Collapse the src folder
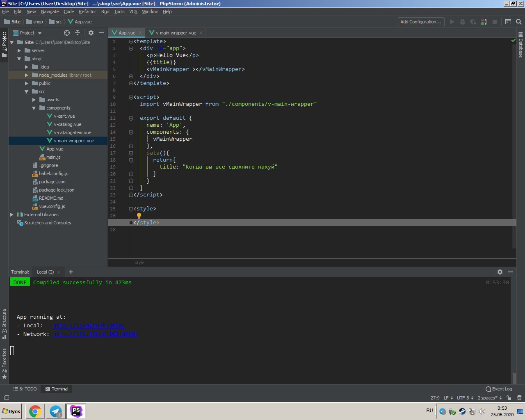The height and width of the screenshot is (420, 525). [x=27, y=91]
